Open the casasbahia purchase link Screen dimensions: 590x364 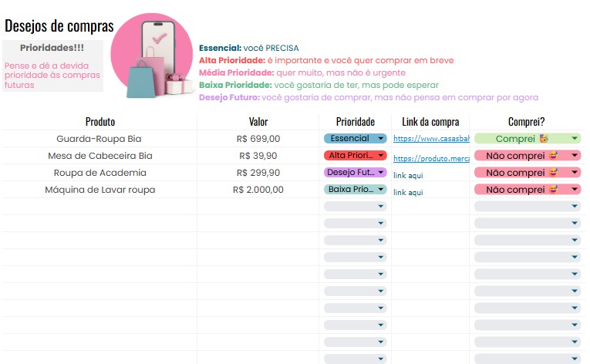(430, 140)
